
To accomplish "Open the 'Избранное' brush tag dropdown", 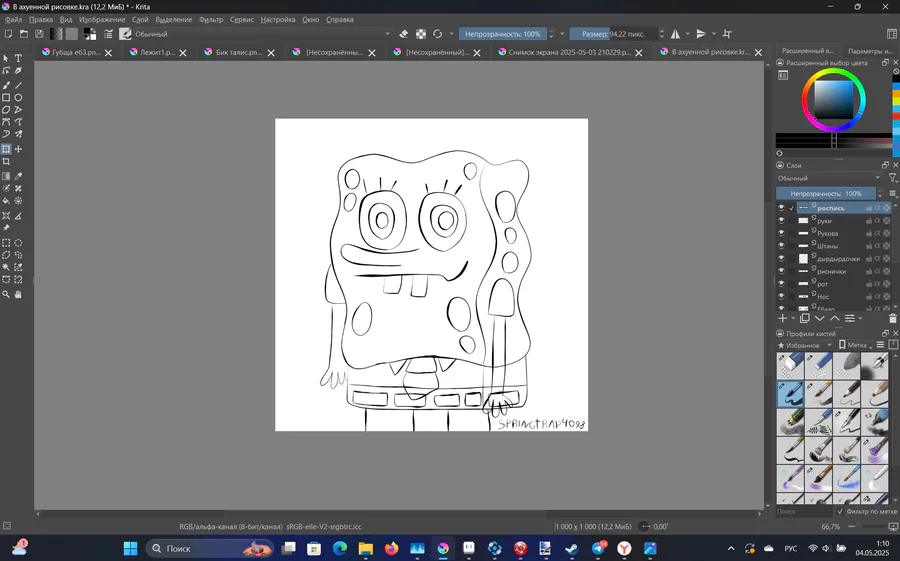I will 805,345.
